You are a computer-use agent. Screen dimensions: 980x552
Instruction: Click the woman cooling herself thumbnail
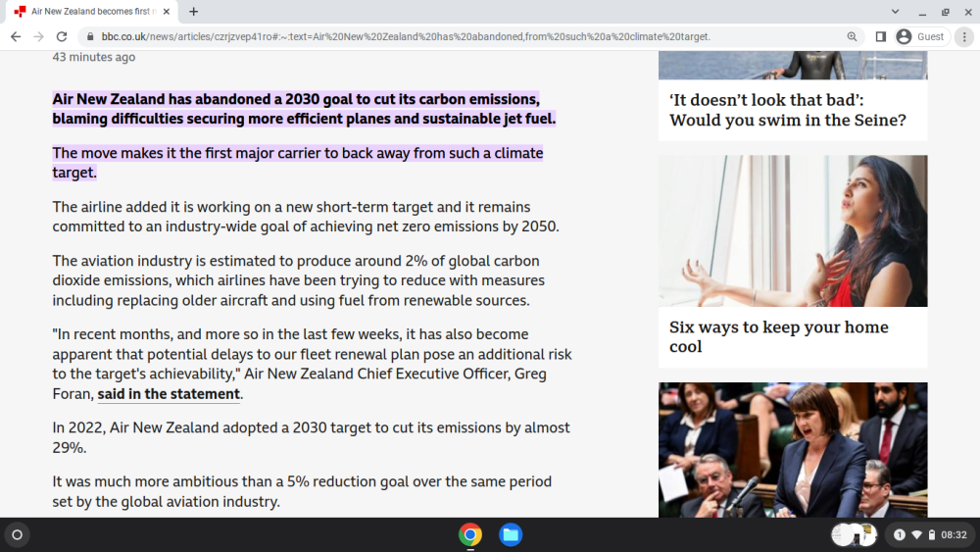tap(793, 230)
